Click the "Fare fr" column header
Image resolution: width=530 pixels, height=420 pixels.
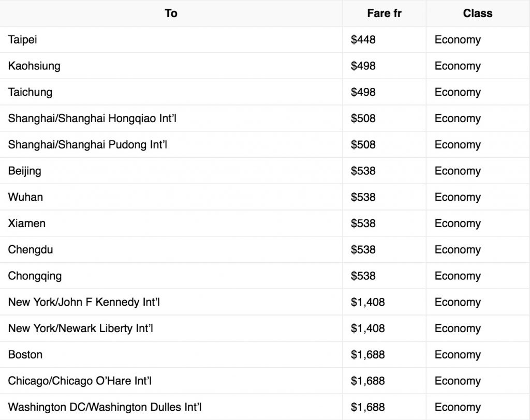click(384, 13)
